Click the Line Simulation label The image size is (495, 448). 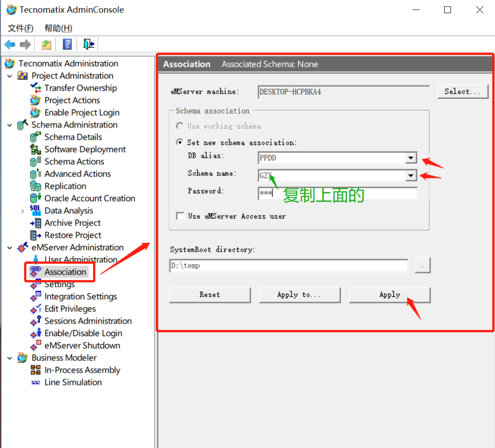73,382
